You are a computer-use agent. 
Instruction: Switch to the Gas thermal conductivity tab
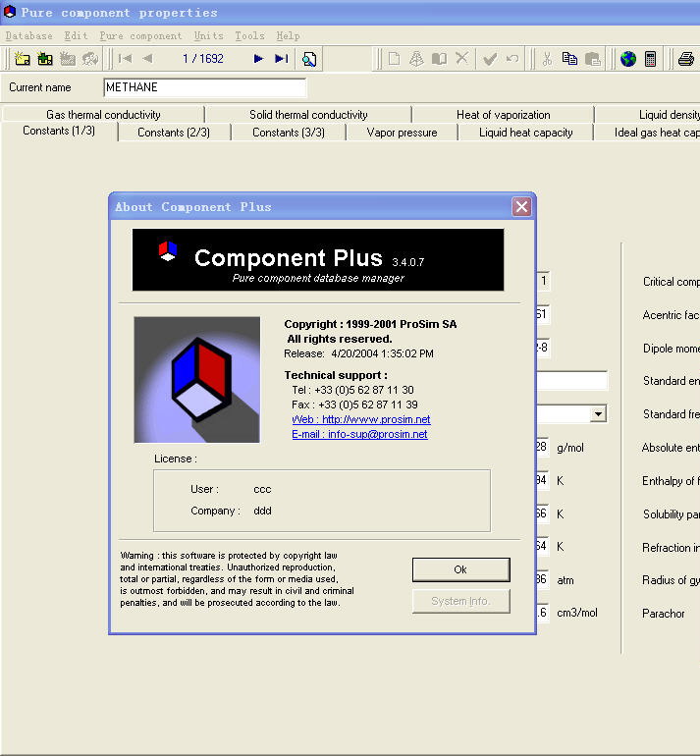(x=103, y=115)
